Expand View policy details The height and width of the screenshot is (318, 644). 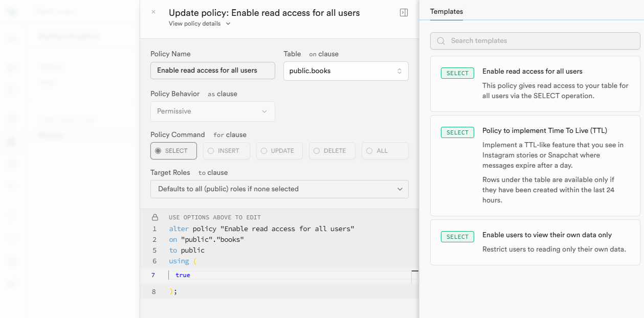[199, 24]
